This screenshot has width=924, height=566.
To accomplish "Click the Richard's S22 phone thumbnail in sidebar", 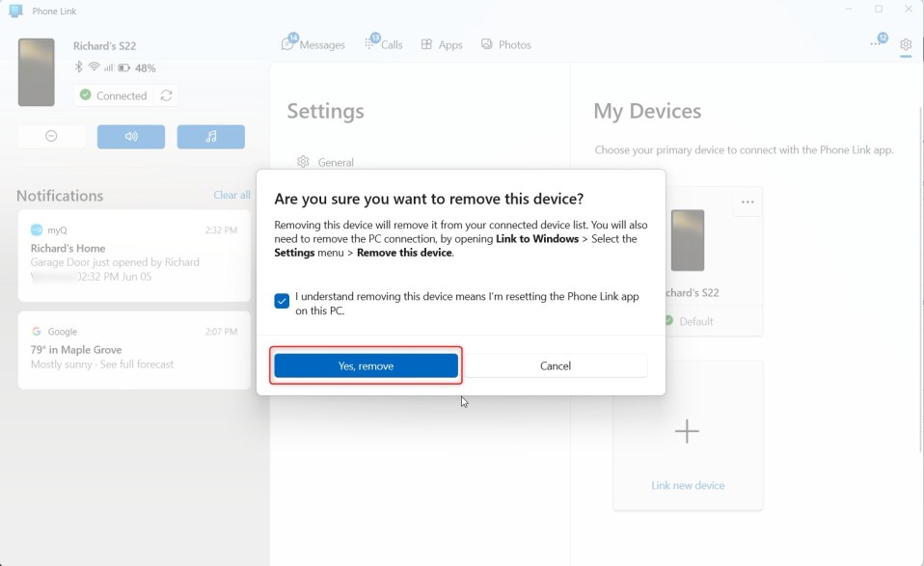I will (x=37, y=72).
